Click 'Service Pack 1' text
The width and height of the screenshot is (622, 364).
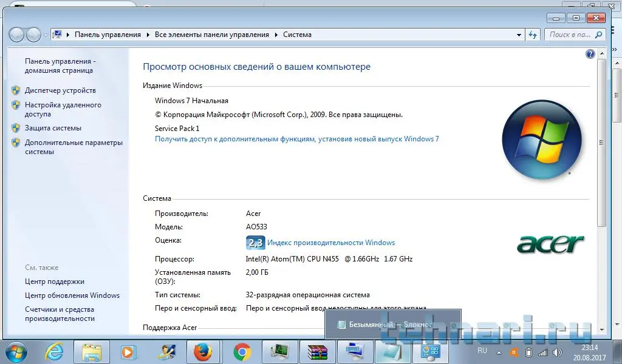tap(177, 129)
